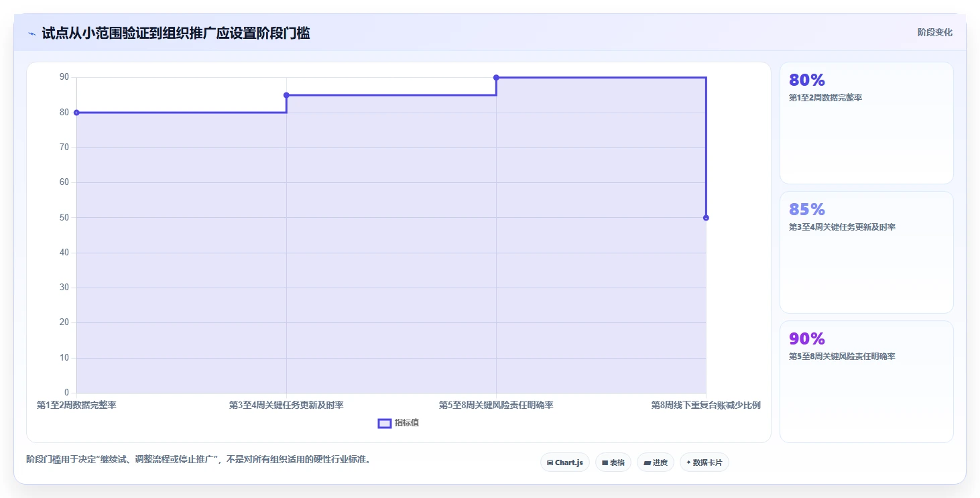Click the 85% value in second card
Image resolution: width=980 pixels, height=498 pixels.
point(807,209)
